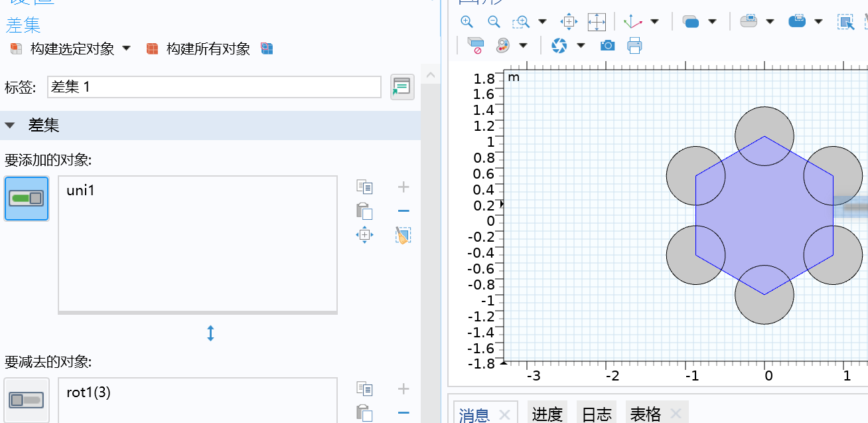Image resolution: width=868 pixels, height=423 pixels.
Task: Click the zoom out magnifier icon
Action: click(494, 21)
